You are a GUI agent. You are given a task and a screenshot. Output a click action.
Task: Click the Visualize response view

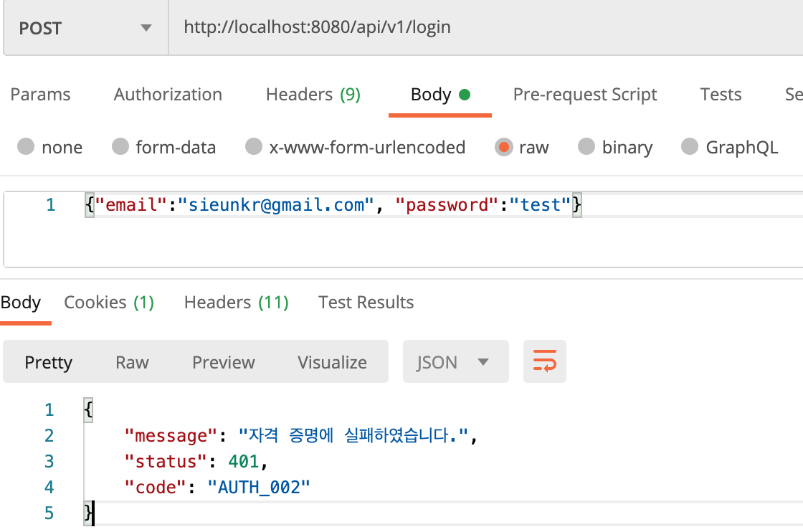tap(332, 362)
